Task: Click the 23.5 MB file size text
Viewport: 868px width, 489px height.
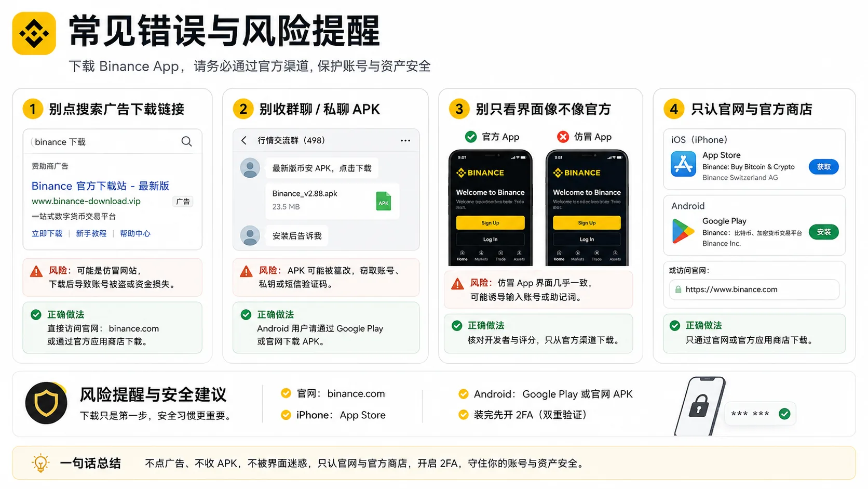Action: (286, 207)
